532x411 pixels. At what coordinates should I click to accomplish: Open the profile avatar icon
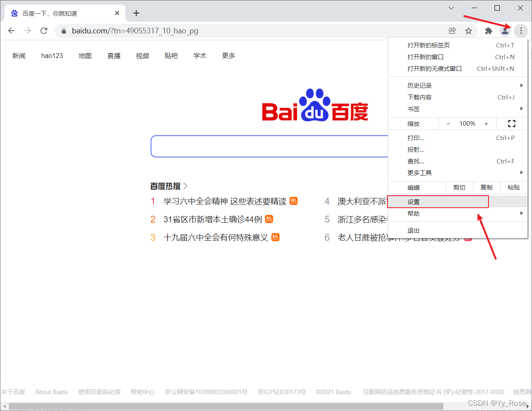point(505,31)
